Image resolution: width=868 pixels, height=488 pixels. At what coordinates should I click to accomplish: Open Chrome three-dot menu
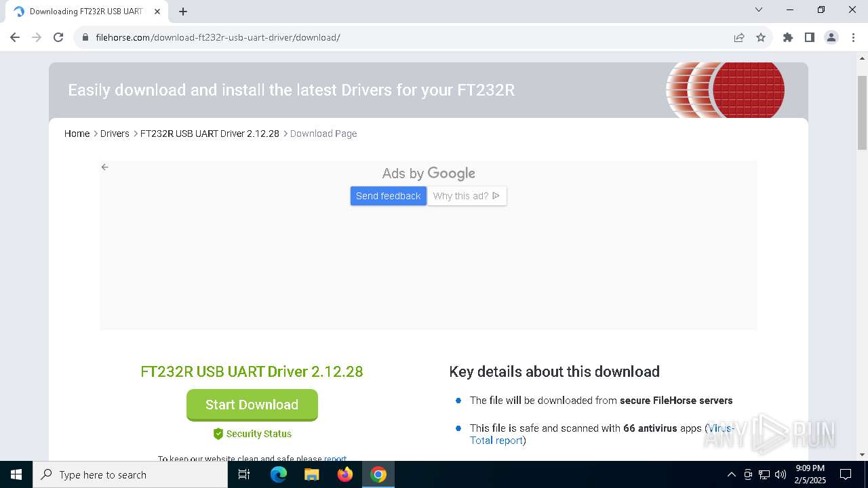pos(853,37)
